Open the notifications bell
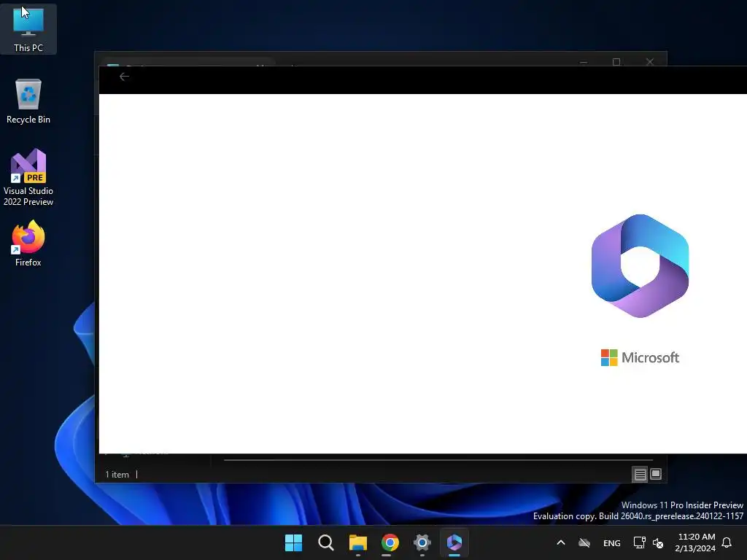 click(x=727, y=542)
